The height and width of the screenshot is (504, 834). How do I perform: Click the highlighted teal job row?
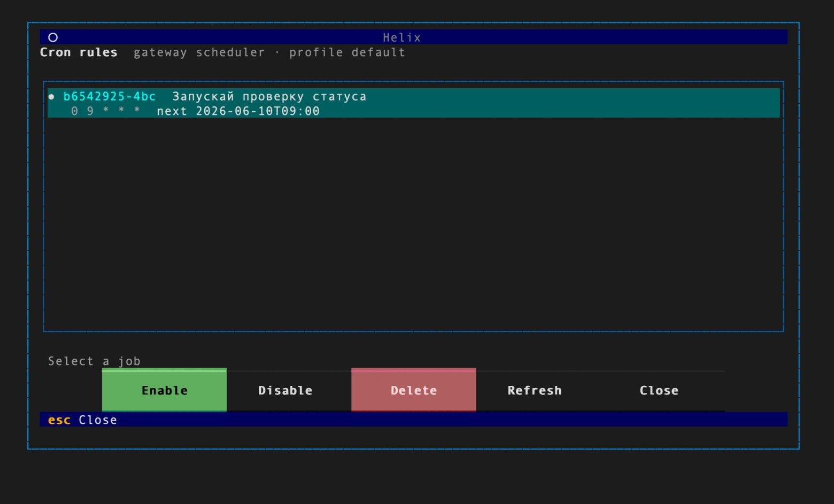pos(413,103)
